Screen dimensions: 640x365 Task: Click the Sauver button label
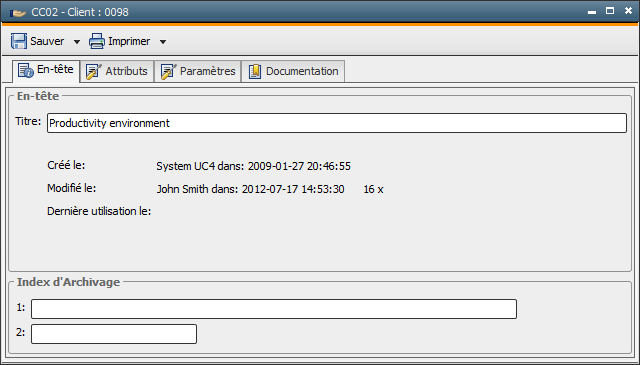[x=47, y=41]
